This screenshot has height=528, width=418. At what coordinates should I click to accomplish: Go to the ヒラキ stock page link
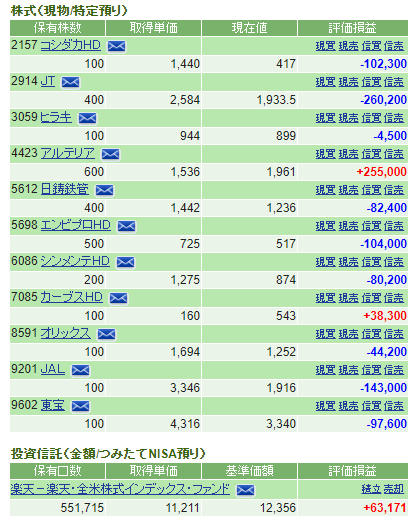pos(56,117)
